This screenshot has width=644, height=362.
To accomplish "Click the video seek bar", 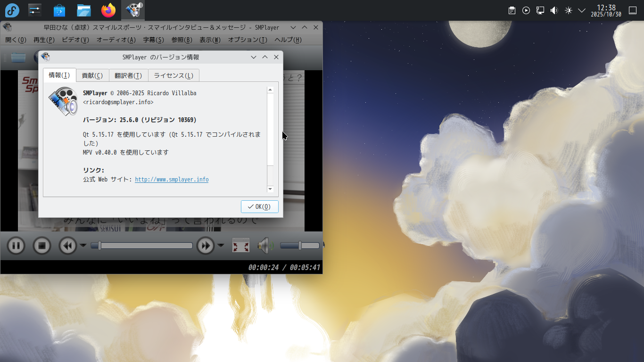I will (x=141, y=246).
